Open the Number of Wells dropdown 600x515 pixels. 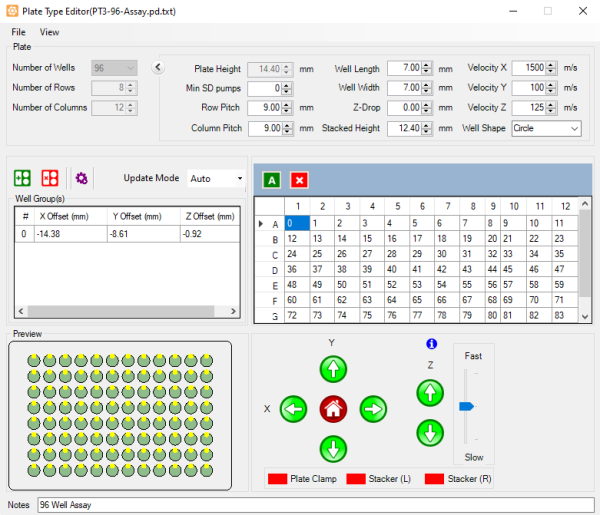[114, 68]
